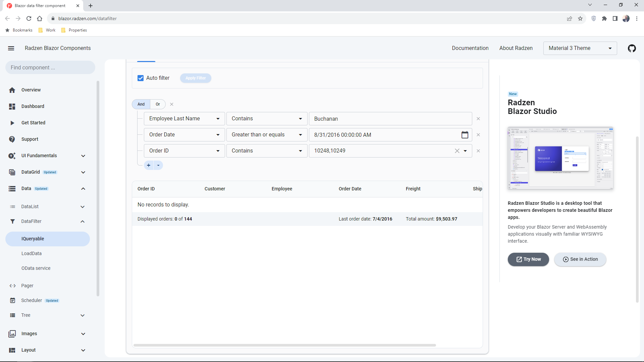This screenshot has width=644, height=362.
Task: Open the IQueryable page
Action: click(48, 239)
